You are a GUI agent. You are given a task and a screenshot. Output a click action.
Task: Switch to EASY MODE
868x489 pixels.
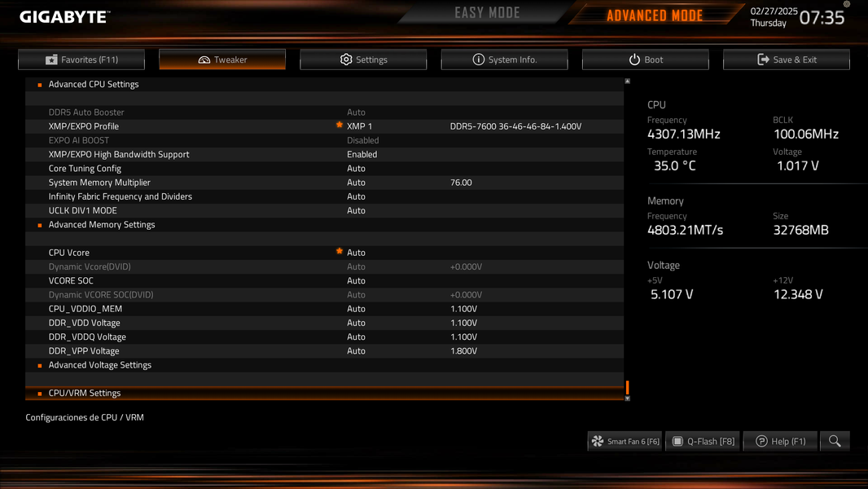click(487, 13)
